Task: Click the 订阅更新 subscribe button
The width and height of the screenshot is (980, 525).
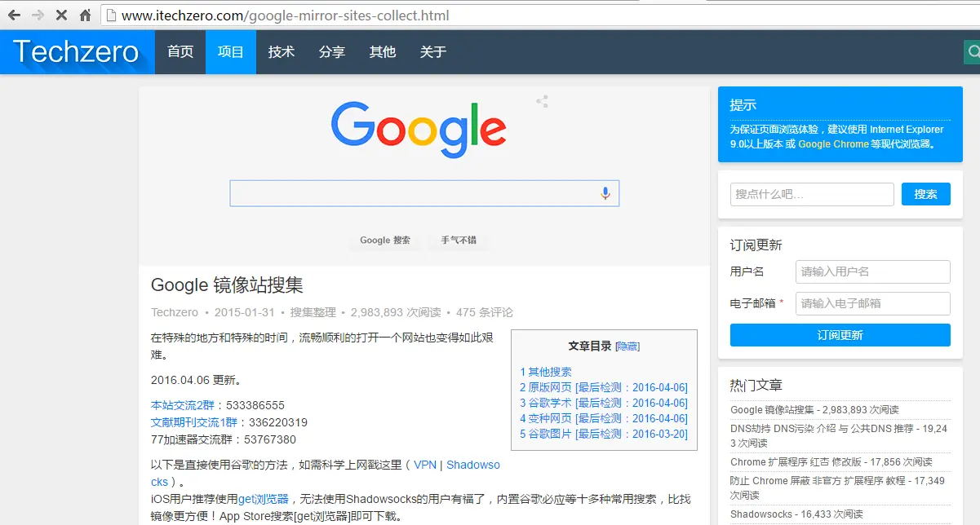Action: pyautogui.click(x=840, y=335)
